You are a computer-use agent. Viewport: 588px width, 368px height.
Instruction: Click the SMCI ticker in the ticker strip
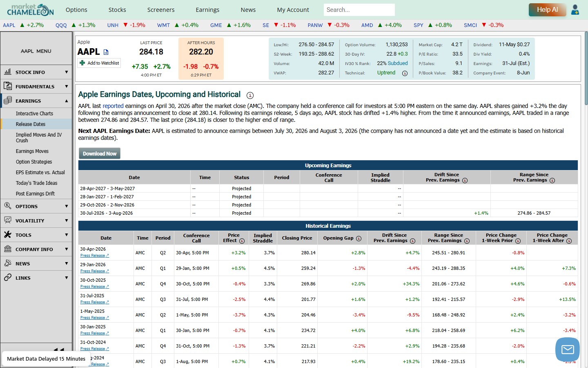coord(470,25)
